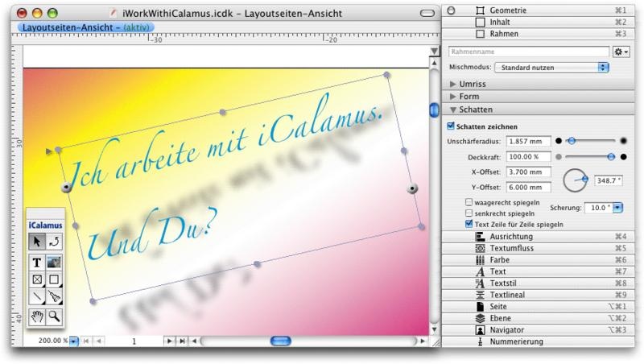Go to next page with navigation arrow
This screenshot has width=644, height=364.
[x=169, y=341]
